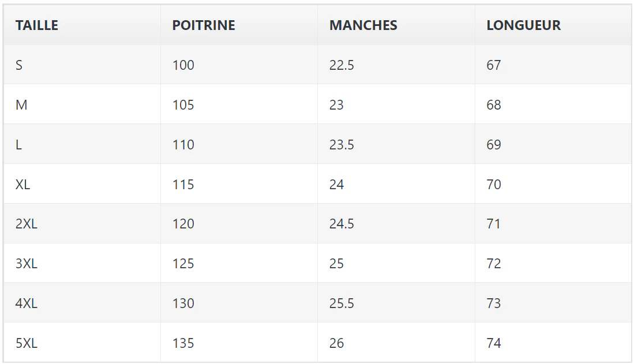Click the TAILLE column header
Viewport: 634px width, 364px height.
tap(37, 25)
